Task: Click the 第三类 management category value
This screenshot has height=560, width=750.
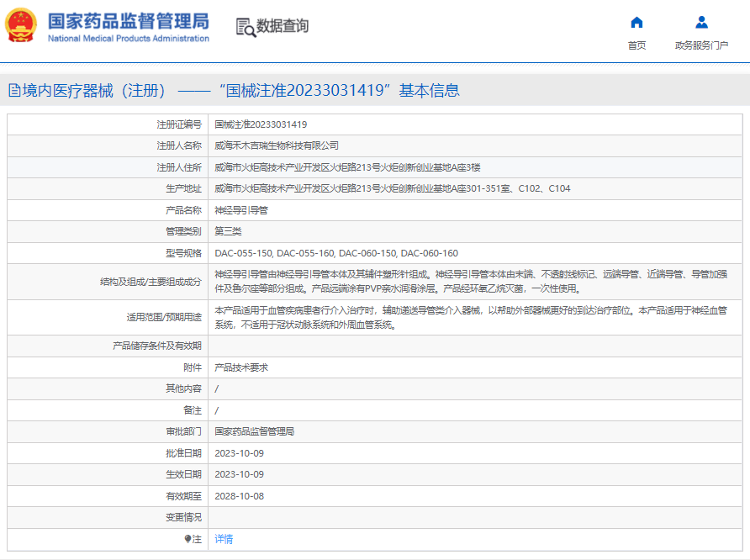Action: [x=228, y=231]
